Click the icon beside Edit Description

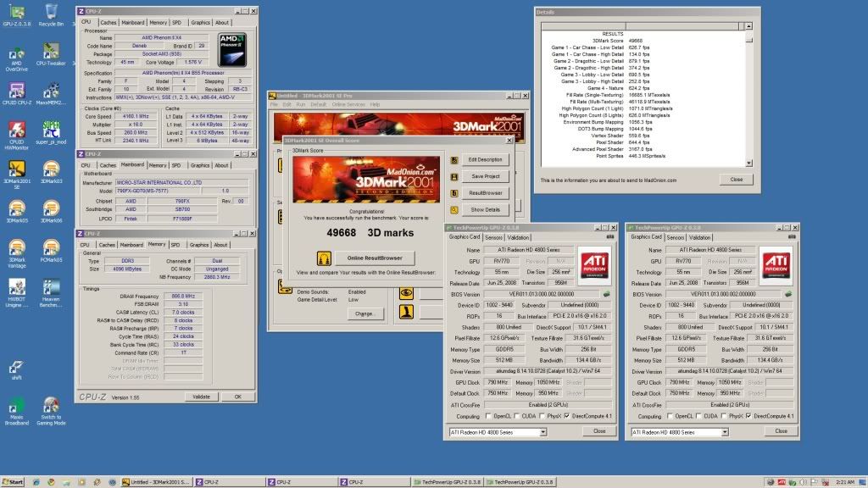(454, 160)
